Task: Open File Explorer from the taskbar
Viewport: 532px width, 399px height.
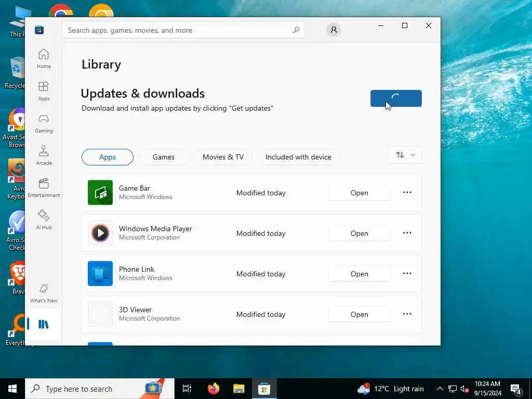Action: point(239,389)
